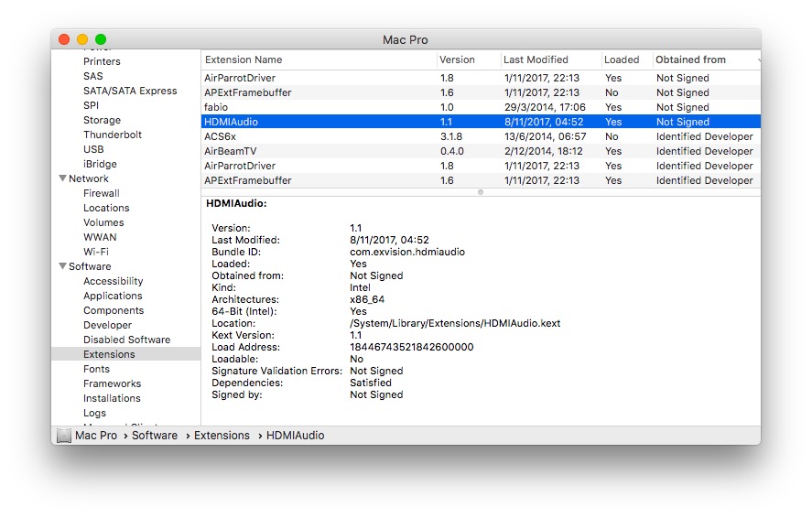Click the HDMIAudio: details heading
Image resolution: width=812 pixels, height=518 pixels.
click(236, 204)
